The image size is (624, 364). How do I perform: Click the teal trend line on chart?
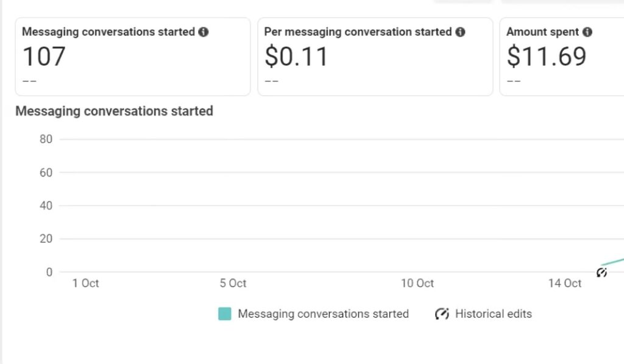[613, 261]
